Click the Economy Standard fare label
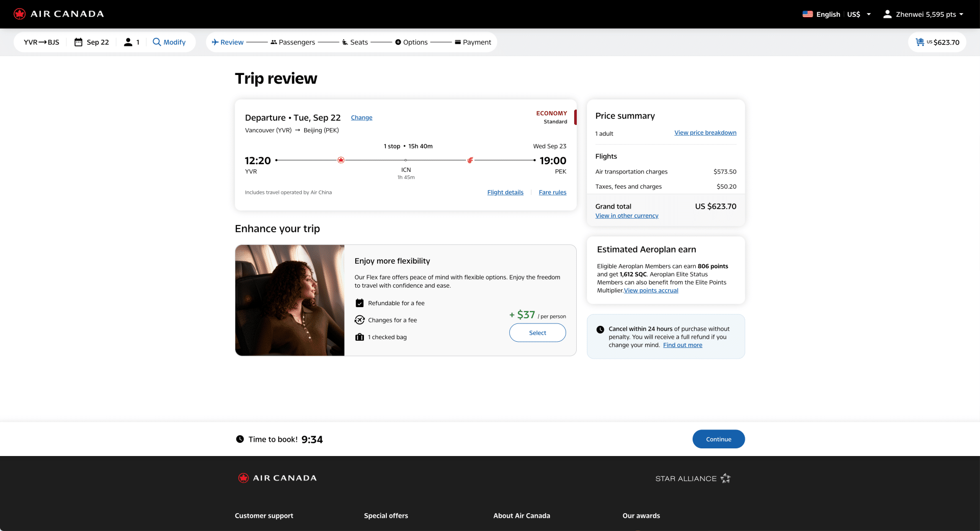The image size is (980, 531). click(x=551, y=117)
